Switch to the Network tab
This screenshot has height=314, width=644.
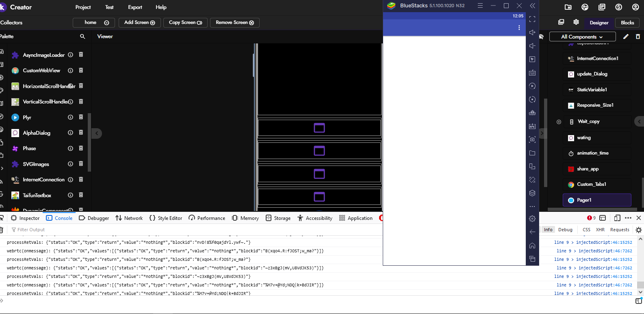[x=129, y=218]
